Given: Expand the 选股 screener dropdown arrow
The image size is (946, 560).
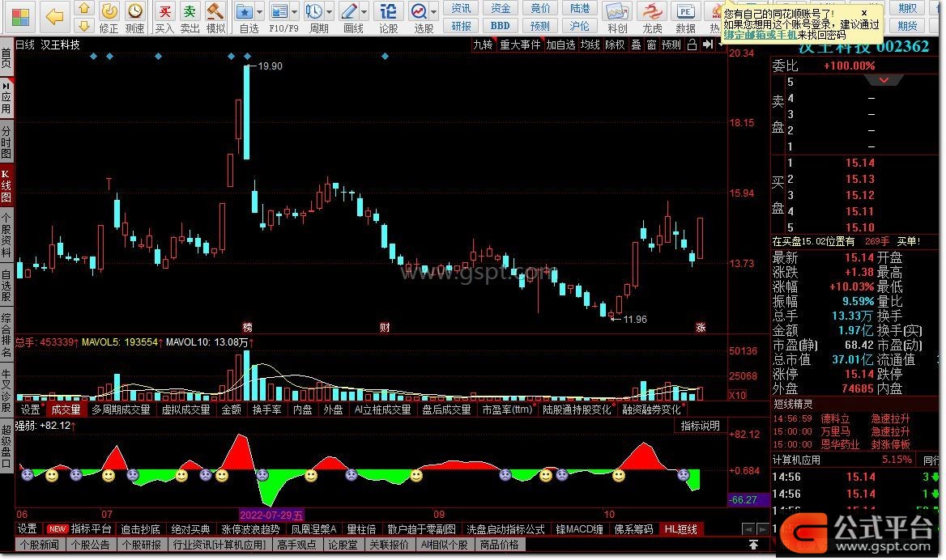Looking at the screenshot, I should point(434,12).
